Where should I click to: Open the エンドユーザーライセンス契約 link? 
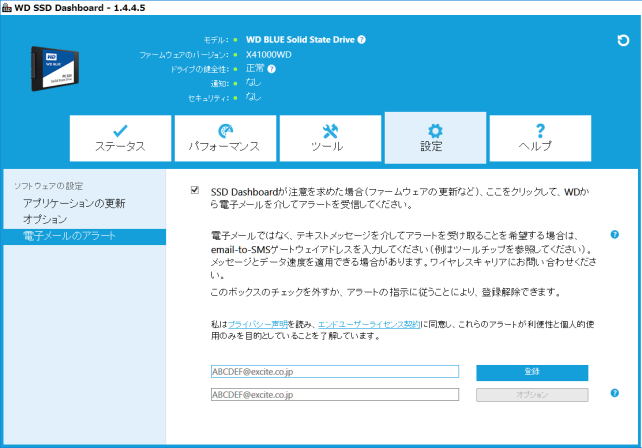coord(369,324)
